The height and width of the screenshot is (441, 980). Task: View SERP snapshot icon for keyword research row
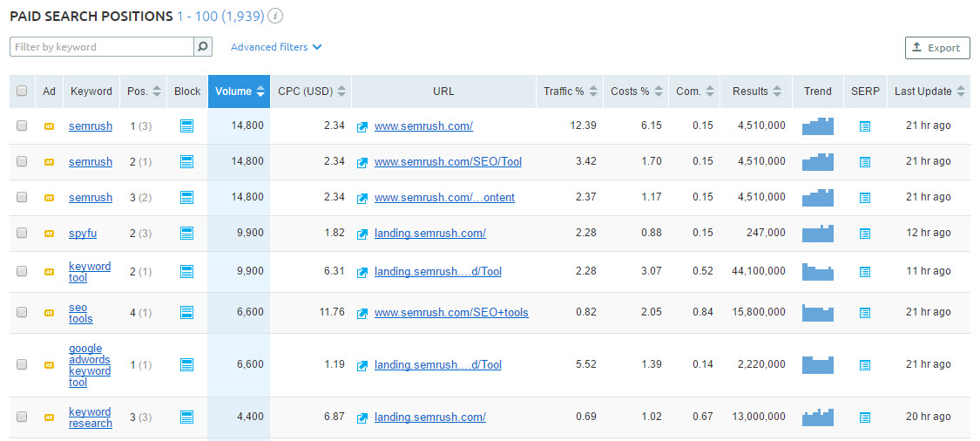(x=865, y=417)
